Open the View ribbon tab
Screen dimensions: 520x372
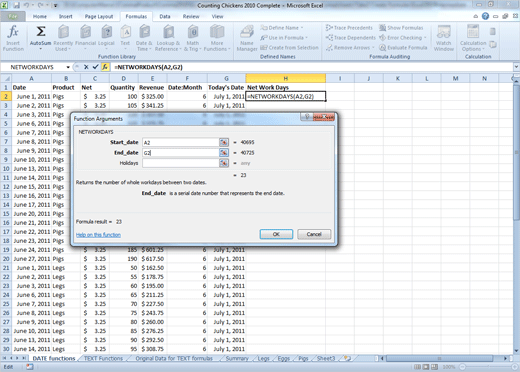(x=217, y=16)
